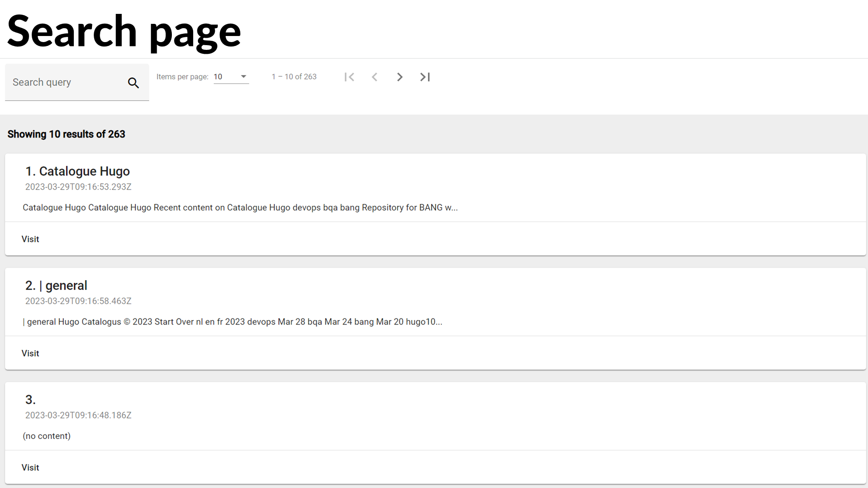The image size is (868, 488).
Task: Jump to the last results page
Action: point(425,77)
